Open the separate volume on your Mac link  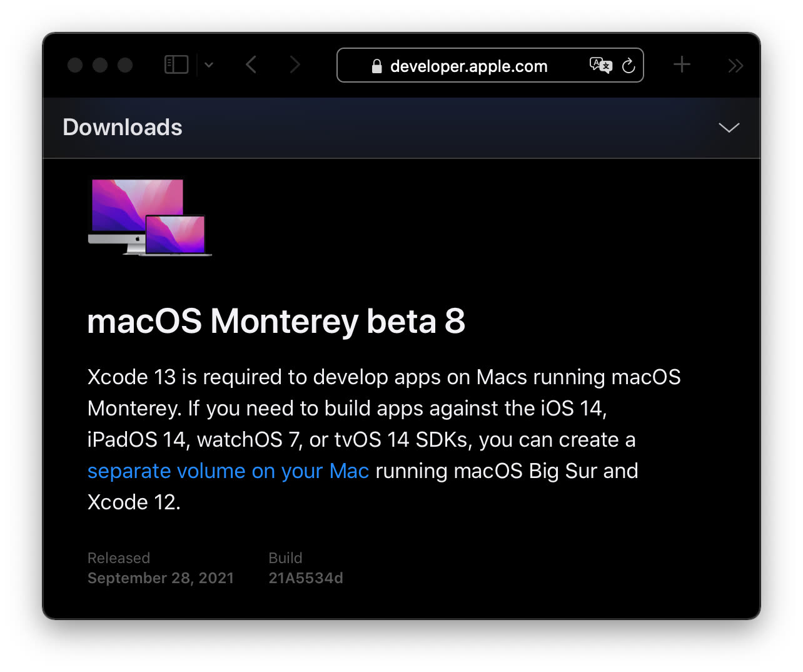tap(228, 471)
